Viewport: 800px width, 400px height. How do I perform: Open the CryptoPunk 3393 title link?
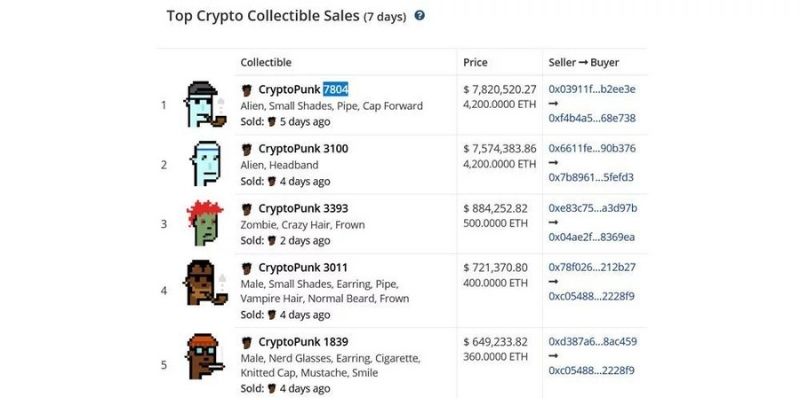(x=303, y=208)
